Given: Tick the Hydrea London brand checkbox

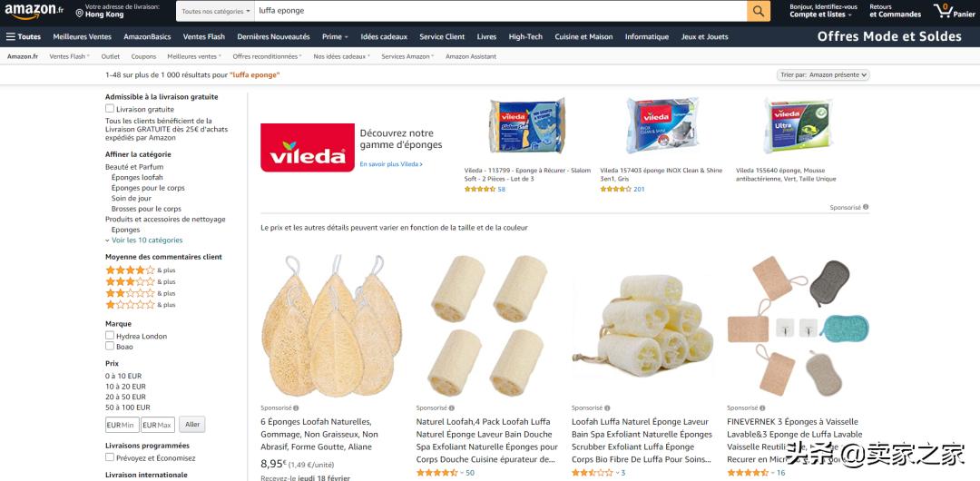Looking at the screenshot, I should click(110, 335).
